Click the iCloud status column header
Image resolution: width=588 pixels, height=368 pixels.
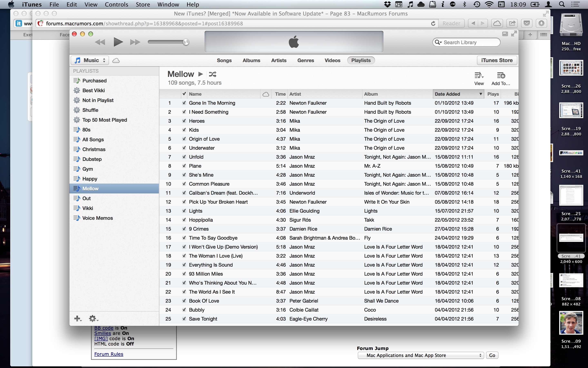[x=266, y=94]
